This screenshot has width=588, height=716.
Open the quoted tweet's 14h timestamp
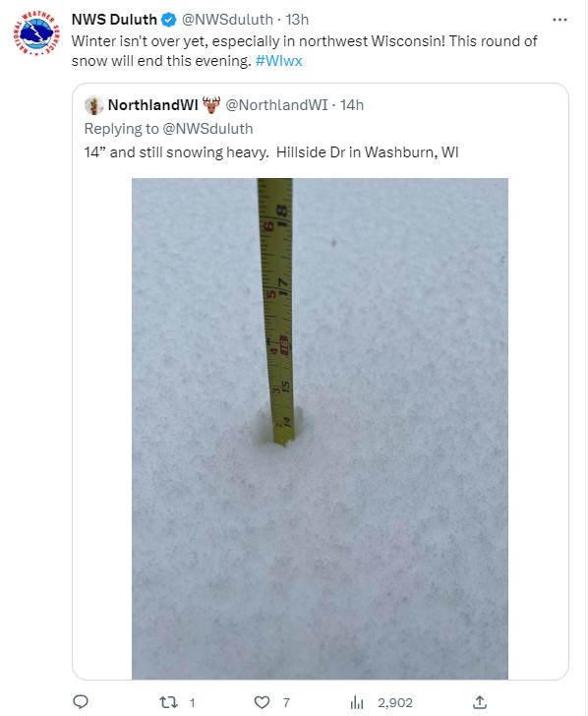(x=352, y=105)
